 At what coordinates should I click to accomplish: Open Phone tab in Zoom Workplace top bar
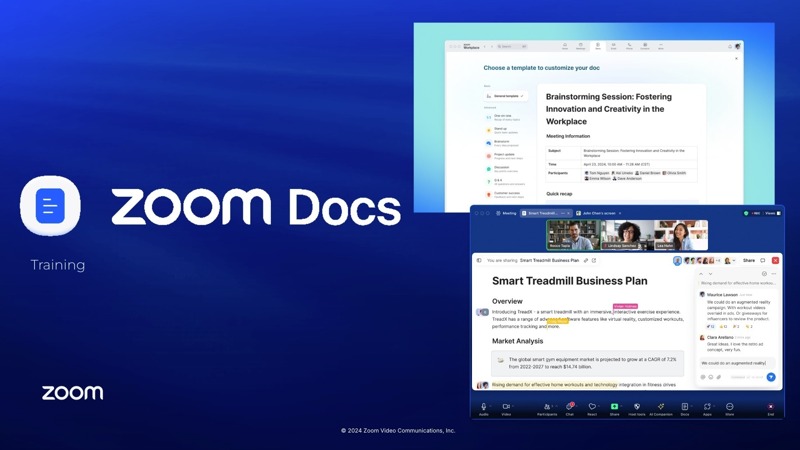(629, 46)
